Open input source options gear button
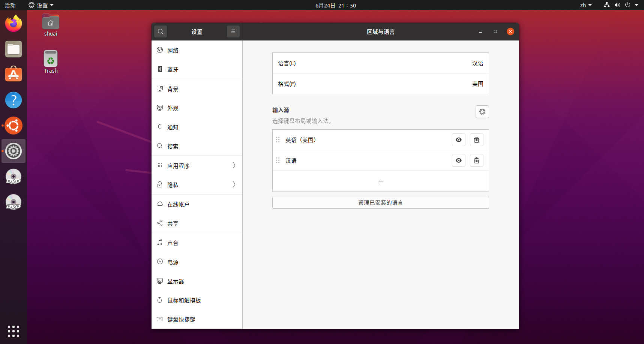 pyautogui.click(x=482, y=112)
